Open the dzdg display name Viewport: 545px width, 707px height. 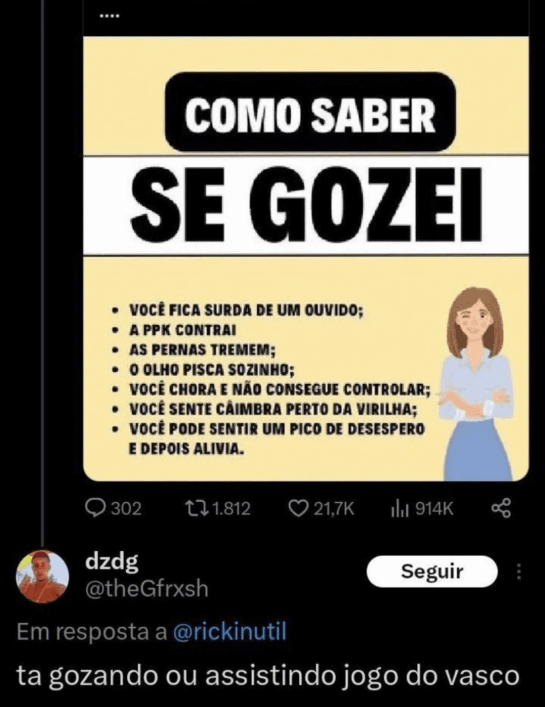tap(112, 562)
